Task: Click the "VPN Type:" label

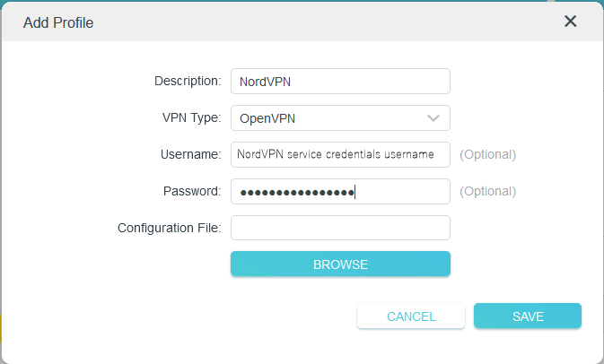Action: pyautogui.click(x=190, y=118)
